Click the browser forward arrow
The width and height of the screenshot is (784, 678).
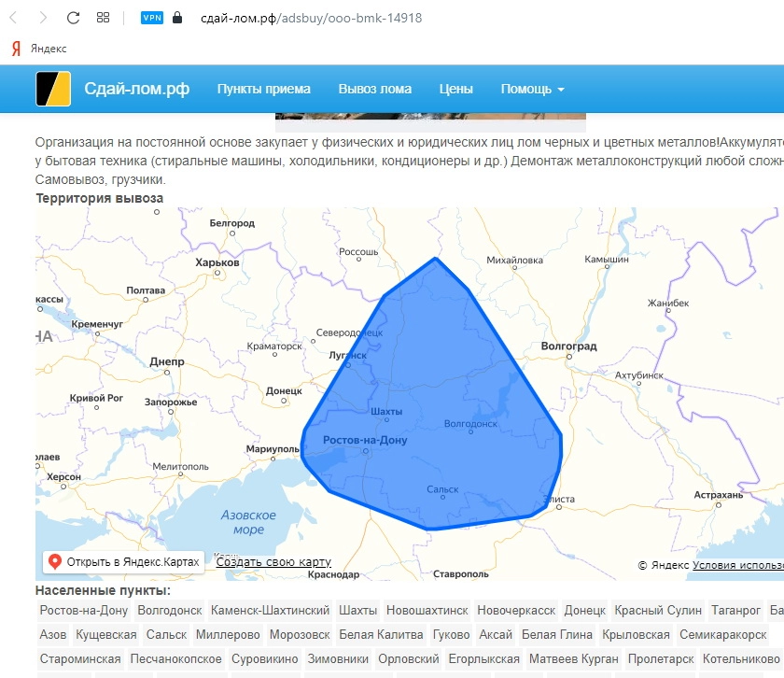coord(44,18)
